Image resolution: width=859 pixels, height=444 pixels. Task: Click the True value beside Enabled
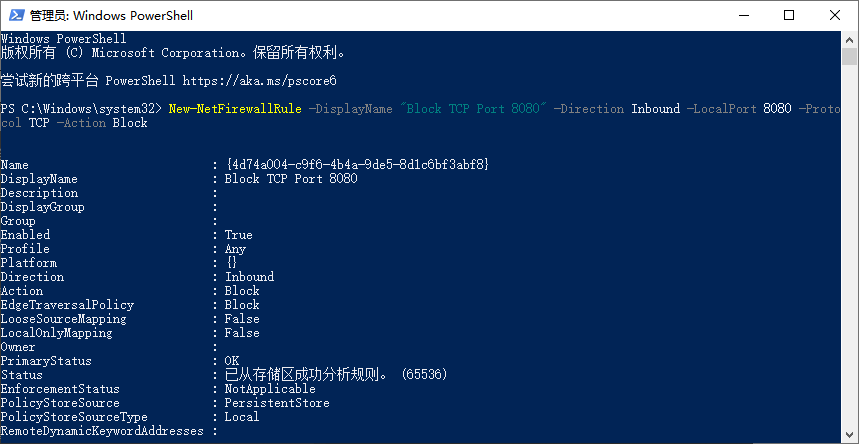(x=239, y=235)
